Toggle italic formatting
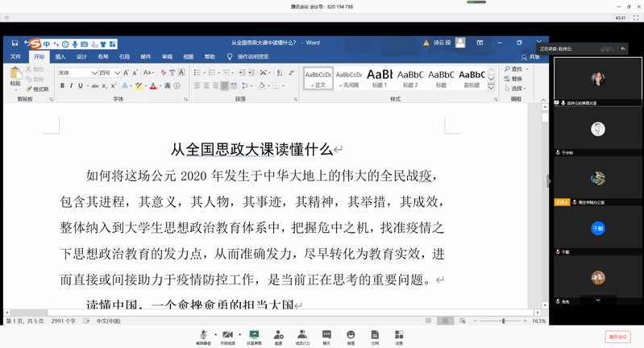This screenshot has width=644, height=348. (x=70, y=85)
